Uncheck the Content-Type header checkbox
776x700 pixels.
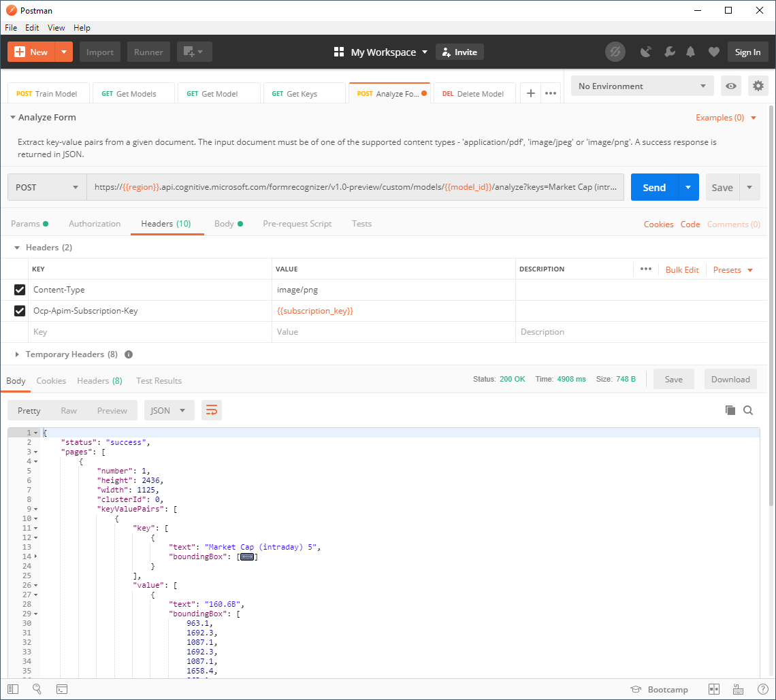pyautogui.click(x=20, y=290)
